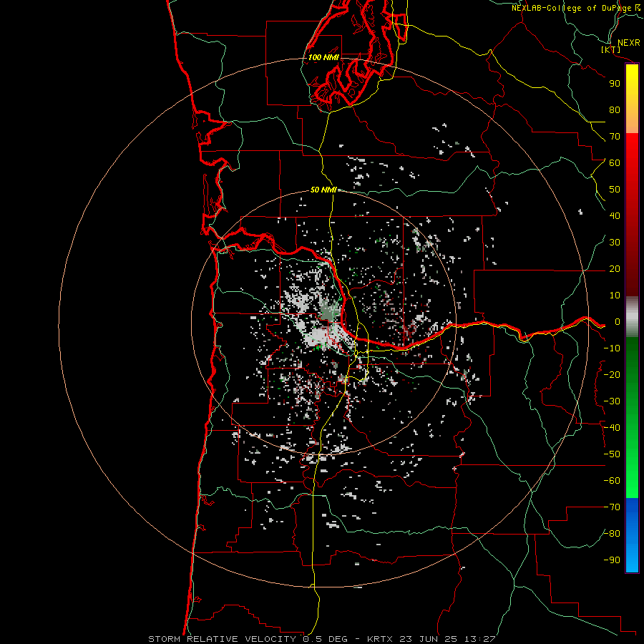Image resolution: width=644 pixels, height=644 pixels.
Task: Click the 20 value on the velocity scale
Action: (x=615, y=269)
